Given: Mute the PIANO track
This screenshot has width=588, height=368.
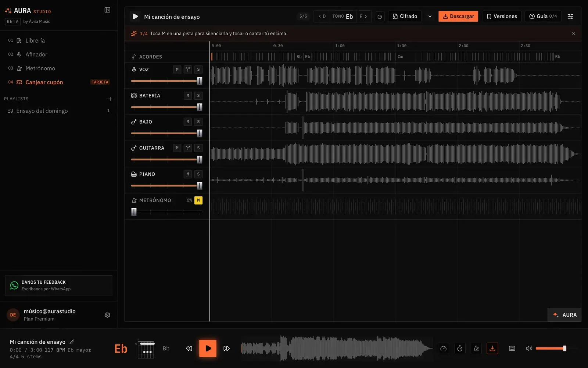Looking at the screenshot, I should (188, 174).
